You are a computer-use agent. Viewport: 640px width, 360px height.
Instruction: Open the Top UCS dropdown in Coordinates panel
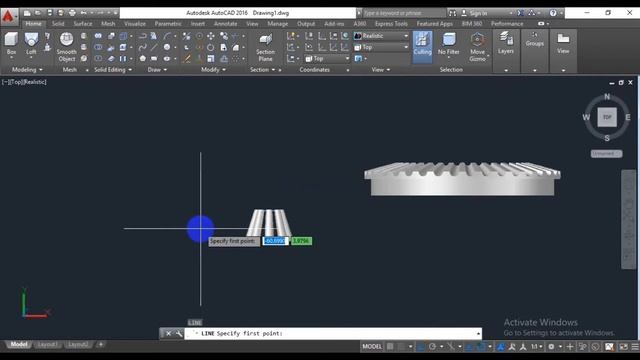click(x=327, y=59)
